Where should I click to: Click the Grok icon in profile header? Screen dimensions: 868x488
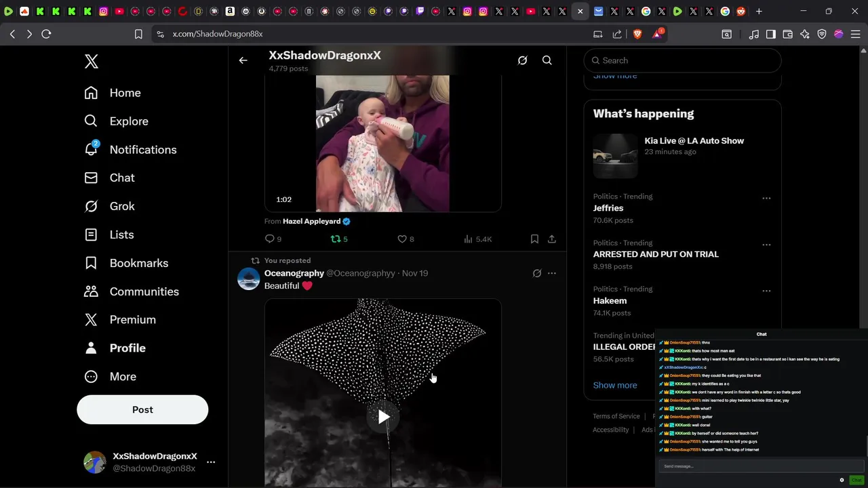click(522, 60)
